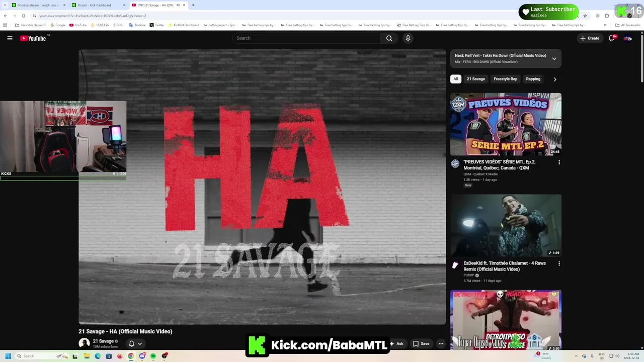Open the browser extensions puzzle icon

tap(607, 16)
